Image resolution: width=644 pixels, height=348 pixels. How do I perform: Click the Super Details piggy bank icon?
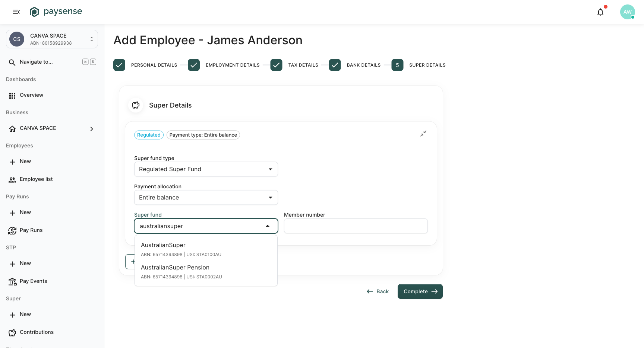tap(136, 105)
